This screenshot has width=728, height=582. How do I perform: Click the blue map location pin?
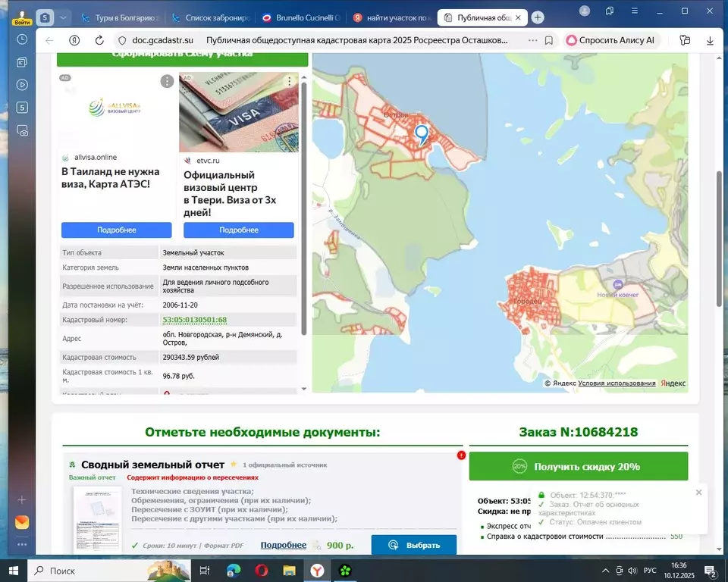coord(422,134)
